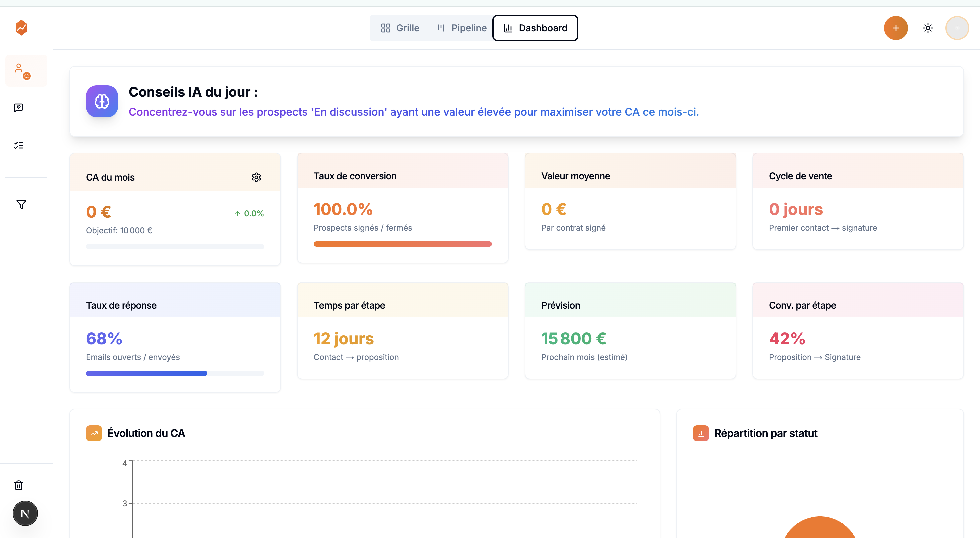
Task: Click the Évolution du CA trend icon
Action: (94, 433)
